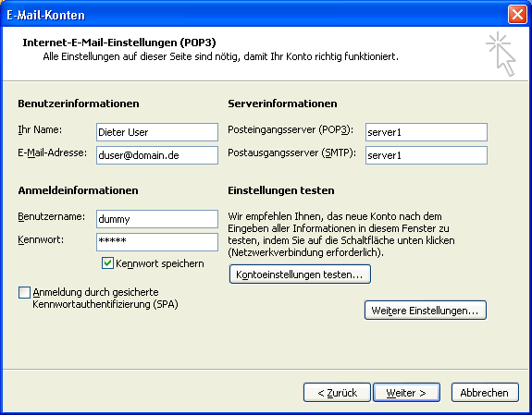This screenshot has height=415, width=532.
Task: Cancel setup via Abbrechen button
Action: pyautogui.click(x=485, y=393)
